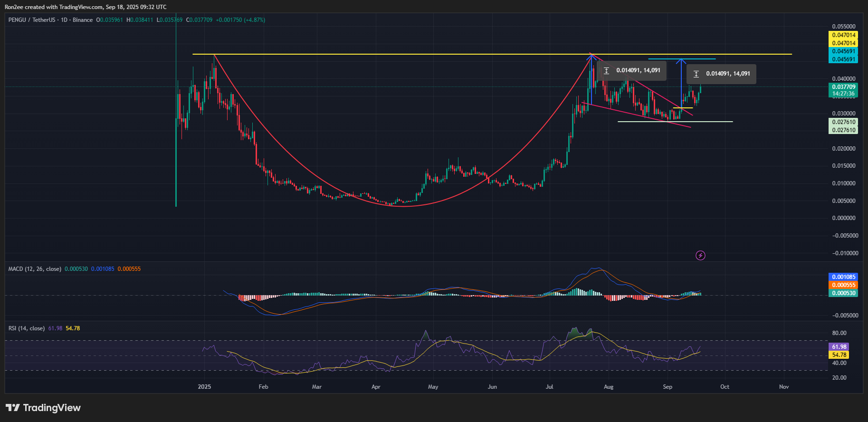Click the pale green 0.027610 axis label
Image resolution: width=868 pixels, height=422 pixels.
[x=843, y=122]
